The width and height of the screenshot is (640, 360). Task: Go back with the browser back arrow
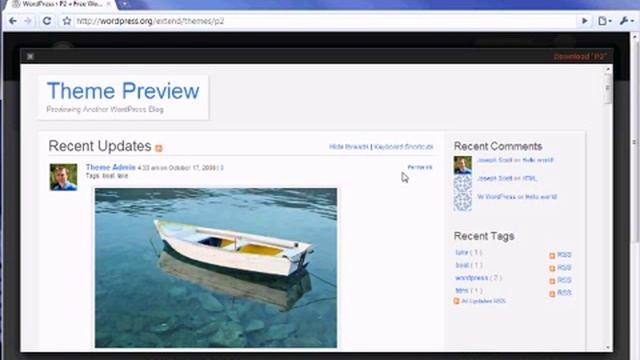pyautogui.click(x=13, y=21)
